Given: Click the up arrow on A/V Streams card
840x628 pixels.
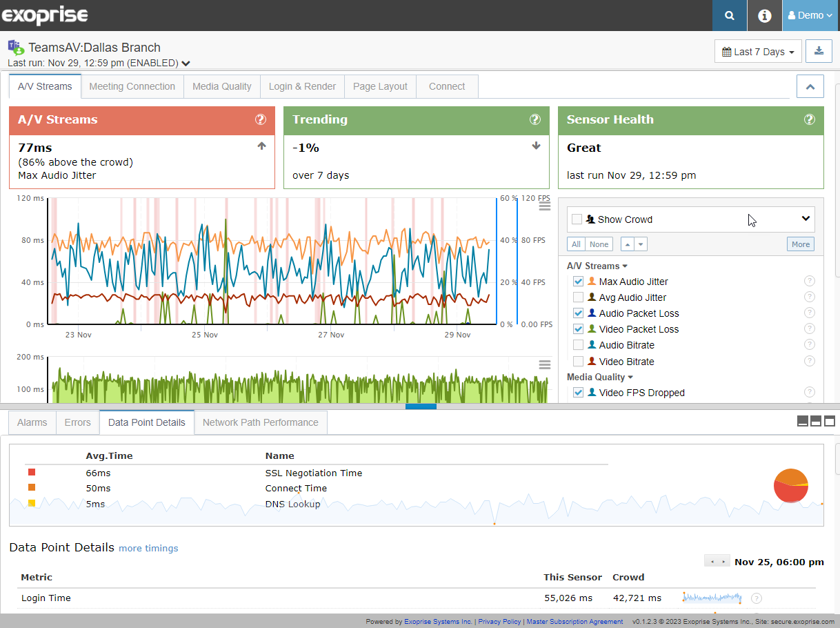Looking at the screenshot, I should [261, 146].
